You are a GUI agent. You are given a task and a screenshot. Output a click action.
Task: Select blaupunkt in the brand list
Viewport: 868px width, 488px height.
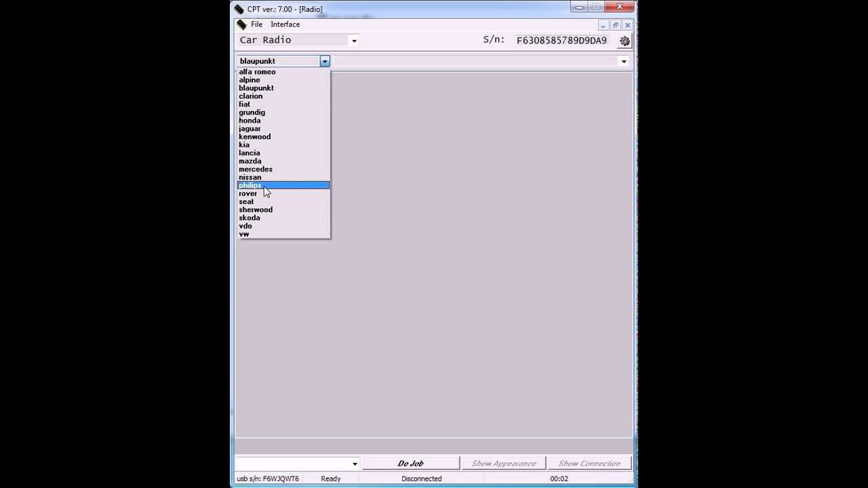tap(283, 88)
